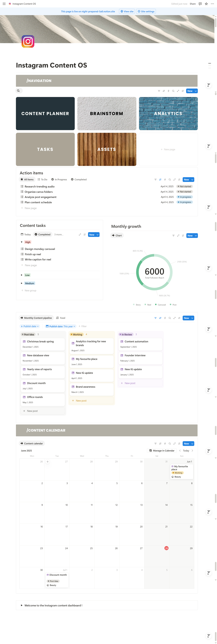The image size is (217, 644).
Task: Open Publish date: This year filter dropdown
Action: pyautogui.click(x=61, y=326)
